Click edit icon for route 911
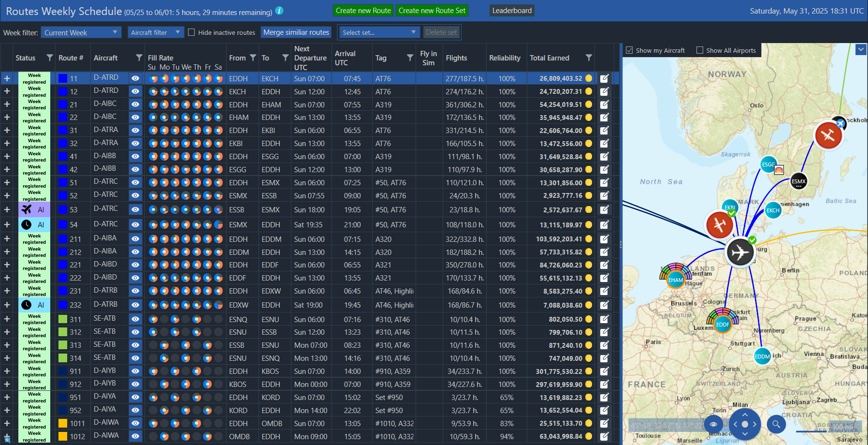Screen dimensions: 868x445 coord(604,371)
